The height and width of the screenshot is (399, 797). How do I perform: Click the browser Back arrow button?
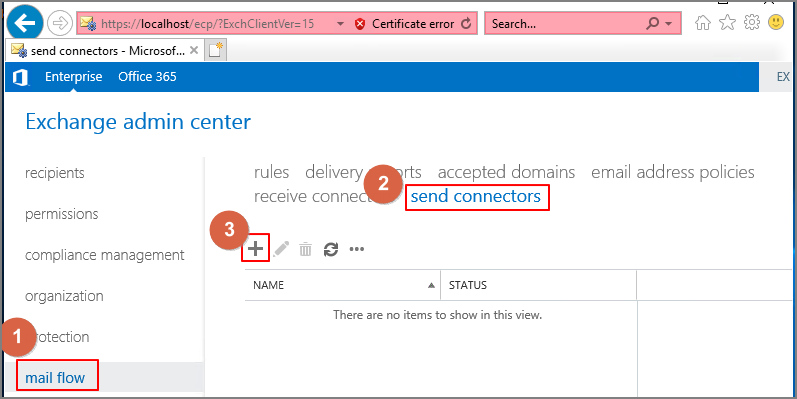pos(24,23)
